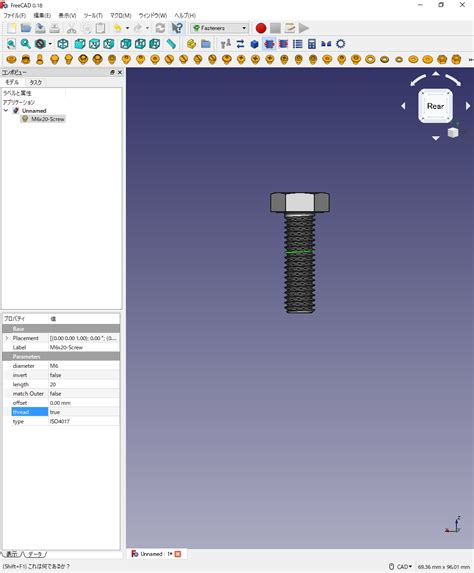Click the yellow Create Part icon
The width and height of the screenshot is (474, 573).
pos(191,44)
